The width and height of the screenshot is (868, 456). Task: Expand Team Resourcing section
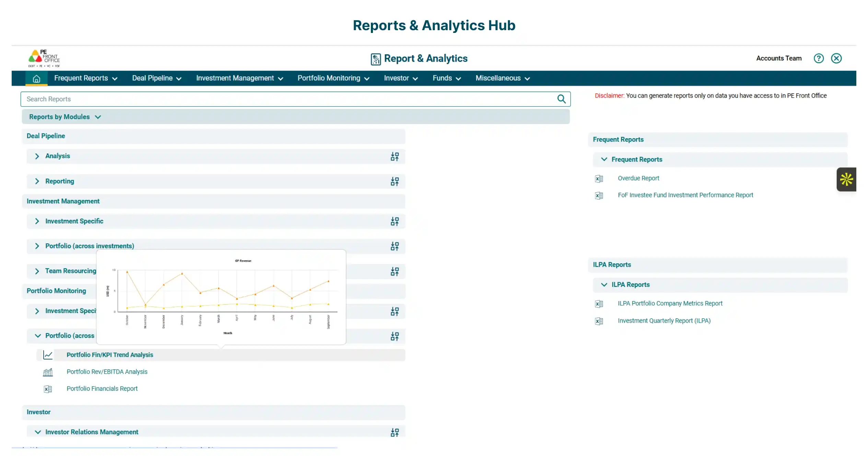[x=37, y=272]
